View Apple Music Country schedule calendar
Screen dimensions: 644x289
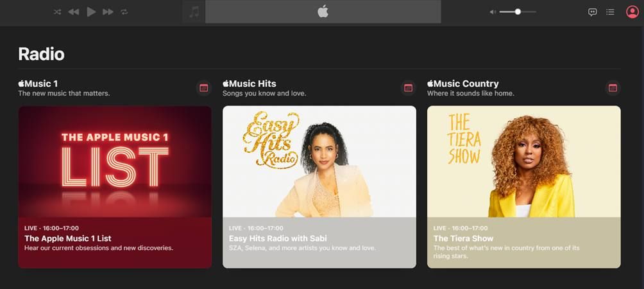coord(613,88)
